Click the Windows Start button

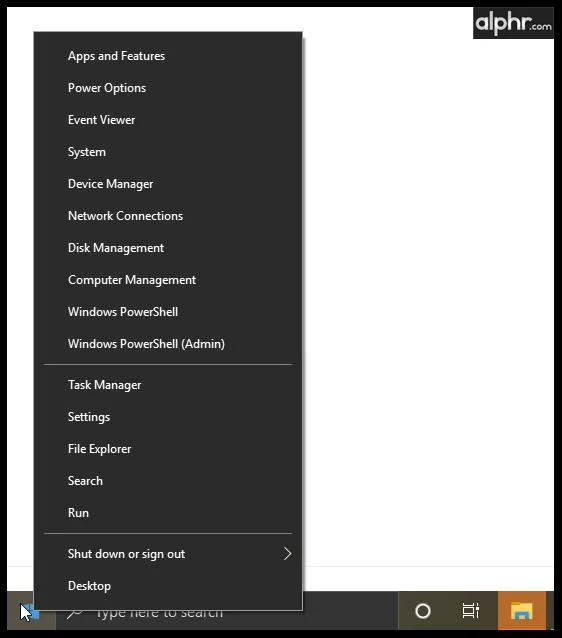coord(31,611)
